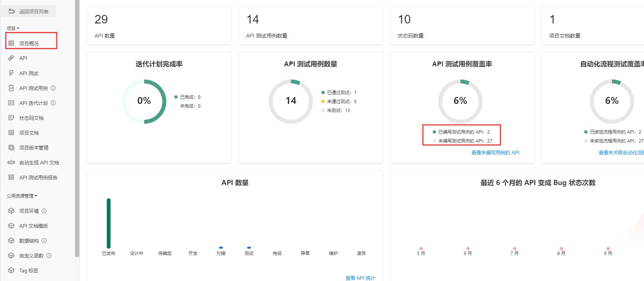Click the 9 月 data point
The image size is (644, 281).
tap(608, 248)
